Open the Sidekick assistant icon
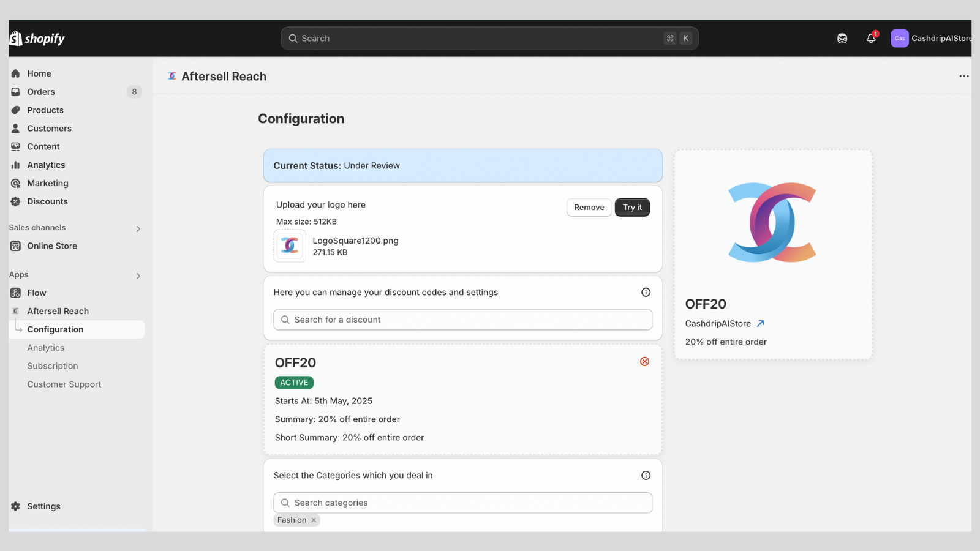980x551 pixels. (x=842, y=39)
